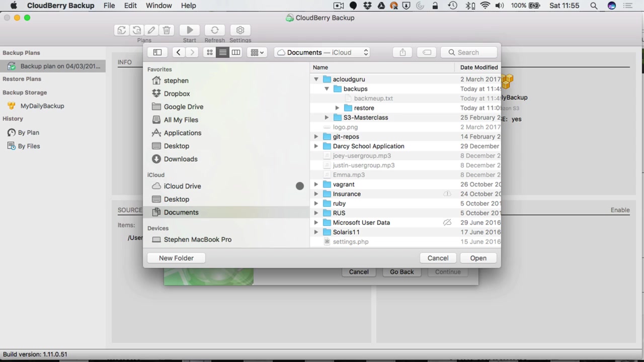Click the share icon in file dialog
Image resolution: width=644 pixels, height=362 pixels.
click(403, 52)
